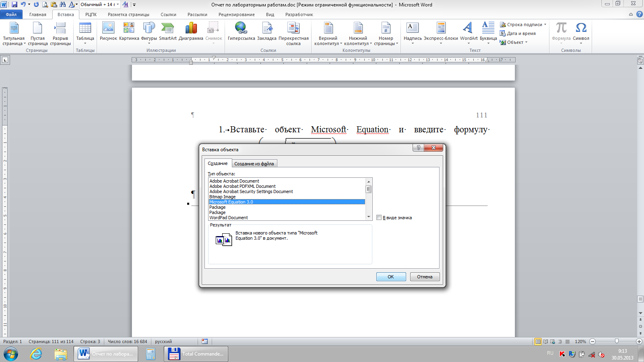
Task: Click the object type list scroll down arrow
Action: (368, 217)
